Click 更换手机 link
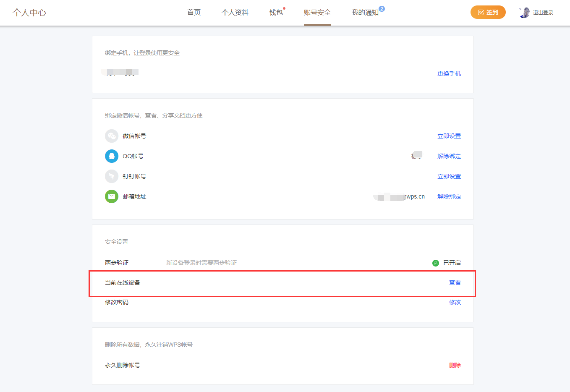 449,73
